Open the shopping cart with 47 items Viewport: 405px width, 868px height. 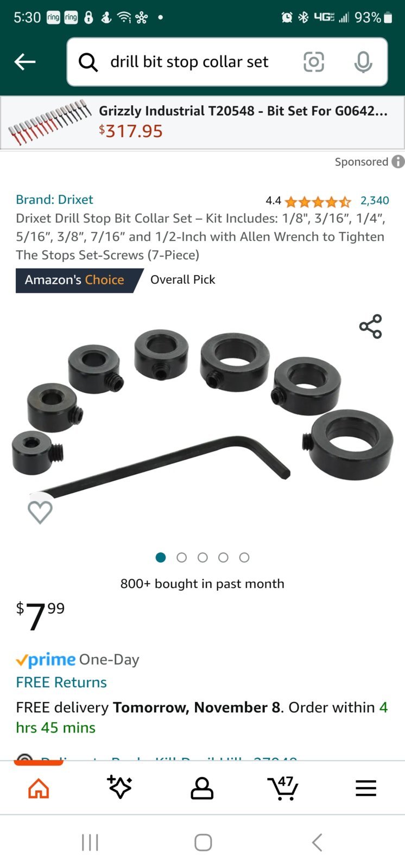(x=283, y=788)
